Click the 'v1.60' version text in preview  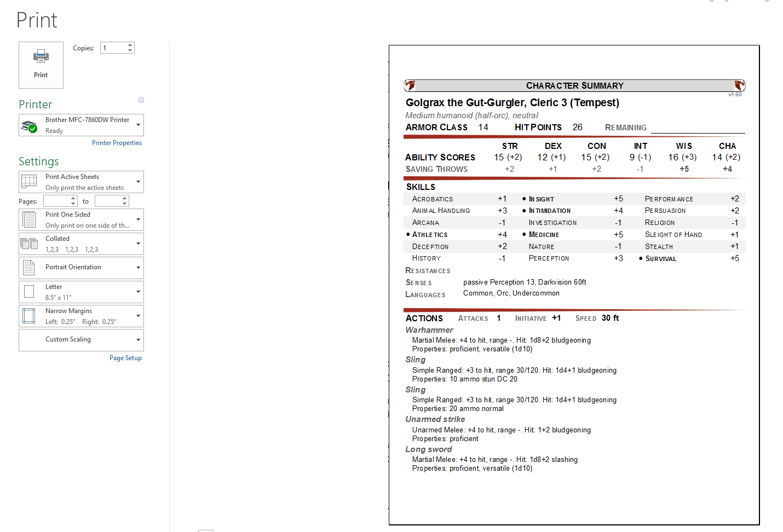(x=735, y=95)
